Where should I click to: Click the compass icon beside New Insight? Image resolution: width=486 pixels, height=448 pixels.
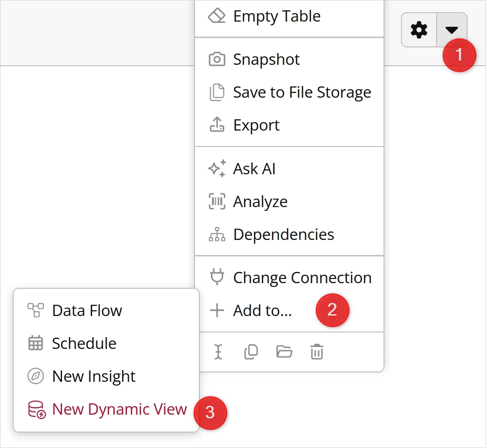tap(36, 376)
